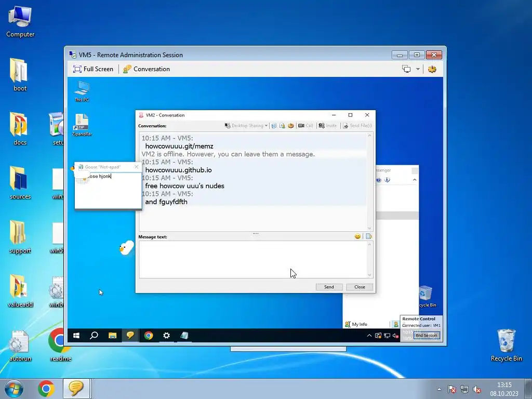The height and width of the screenshot is (399, 532).
Task: Open the Desktop Sharing dropdown
Action: pos(246,126)
